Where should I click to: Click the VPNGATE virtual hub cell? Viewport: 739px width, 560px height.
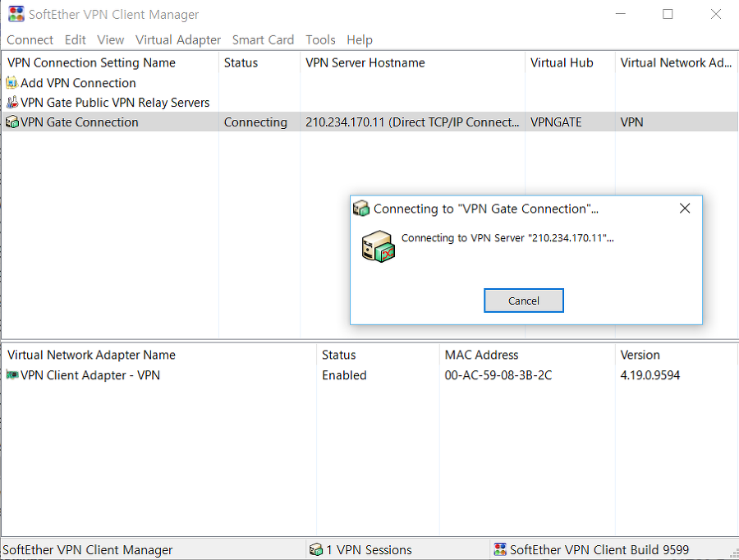556,122
